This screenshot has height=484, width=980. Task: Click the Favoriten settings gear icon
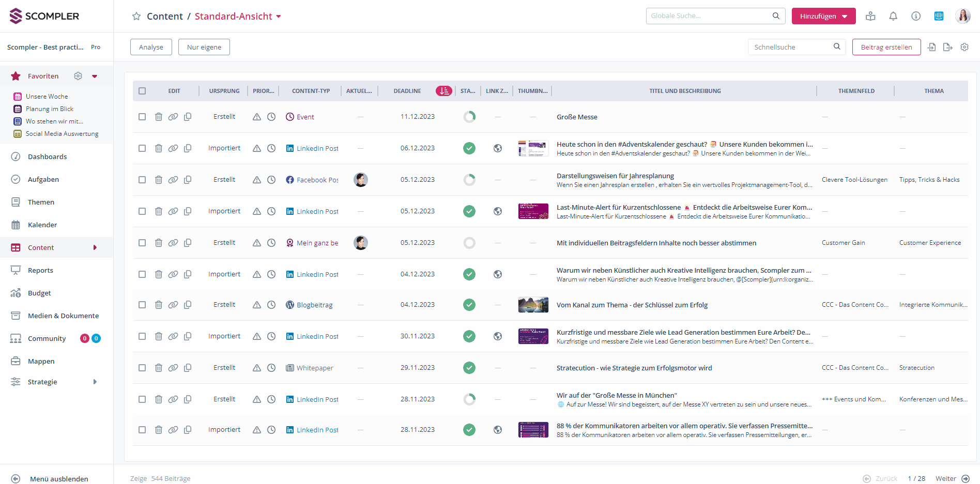point(78,76)
